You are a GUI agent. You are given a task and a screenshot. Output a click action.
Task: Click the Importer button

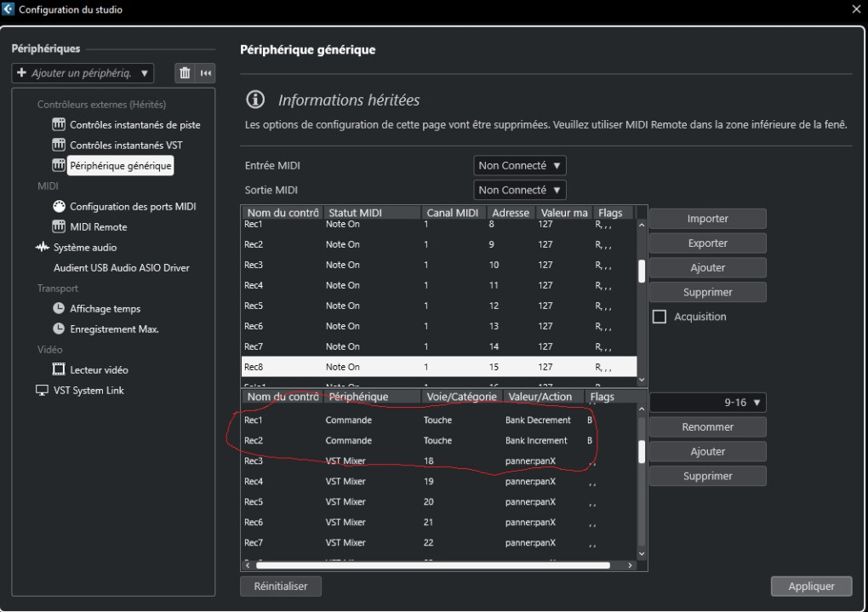click(707, 219)
